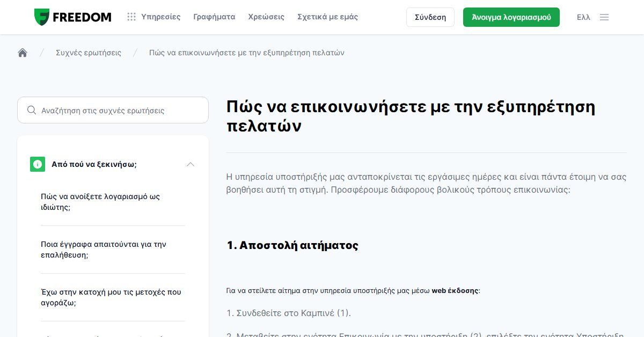The height and width of the screenshot is (337, 644).
Task: Go to home via breadcrumb house icon
Action: 23,53
